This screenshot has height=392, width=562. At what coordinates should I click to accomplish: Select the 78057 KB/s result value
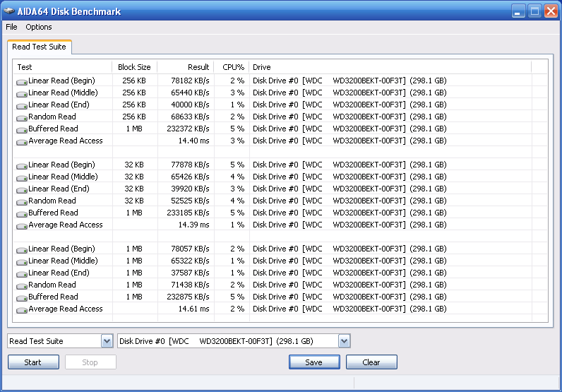(190, 249)
